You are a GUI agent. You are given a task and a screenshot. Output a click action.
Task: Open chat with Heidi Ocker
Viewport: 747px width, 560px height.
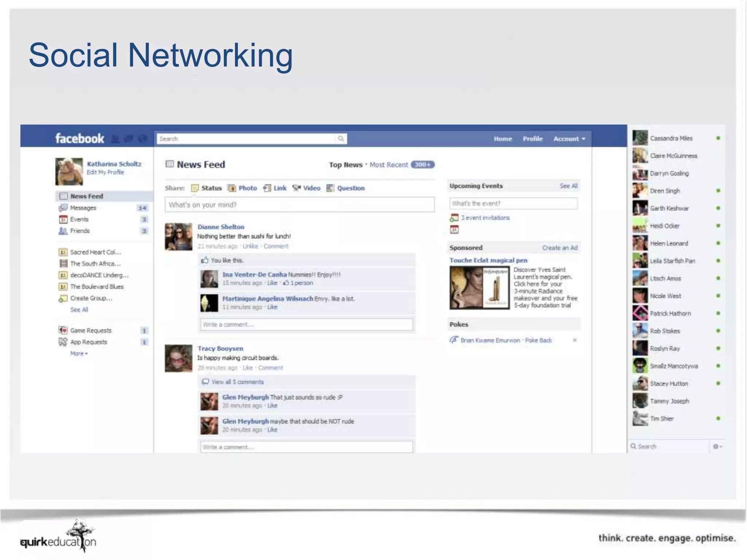point(677,226)
